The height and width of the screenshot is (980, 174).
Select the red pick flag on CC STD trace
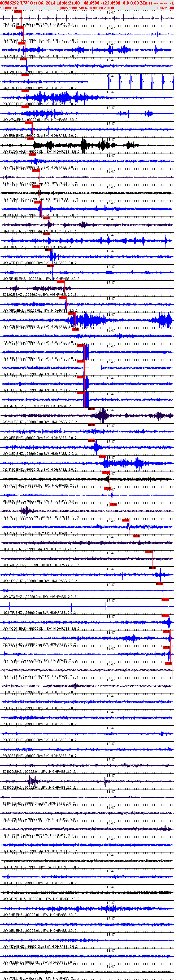click(x=136, y=536)
